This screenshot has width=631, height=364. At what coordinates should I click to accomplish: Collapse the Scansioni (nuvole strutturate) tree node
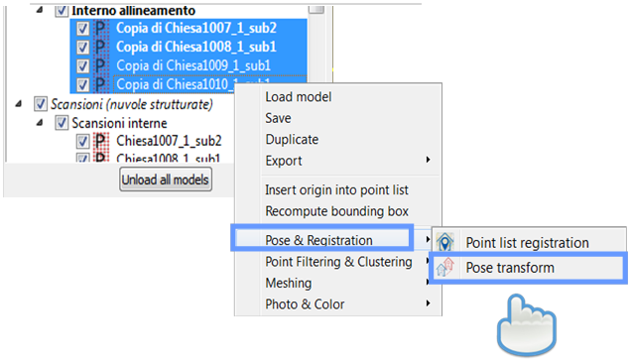tap(19, 104)
